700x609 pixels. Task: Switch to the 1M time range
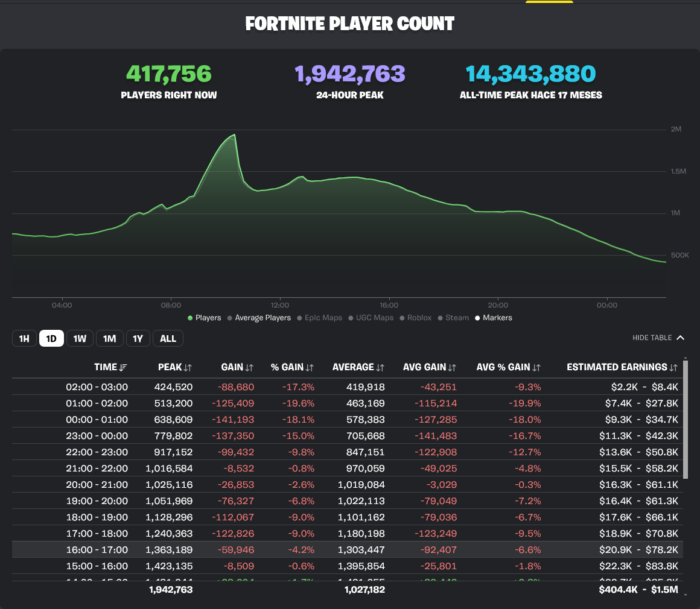(x=109, y=339)
